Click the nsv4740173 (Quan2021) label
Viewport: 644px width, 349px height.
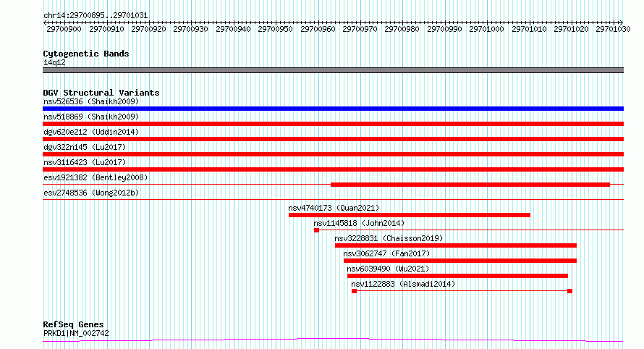point(334,208)
